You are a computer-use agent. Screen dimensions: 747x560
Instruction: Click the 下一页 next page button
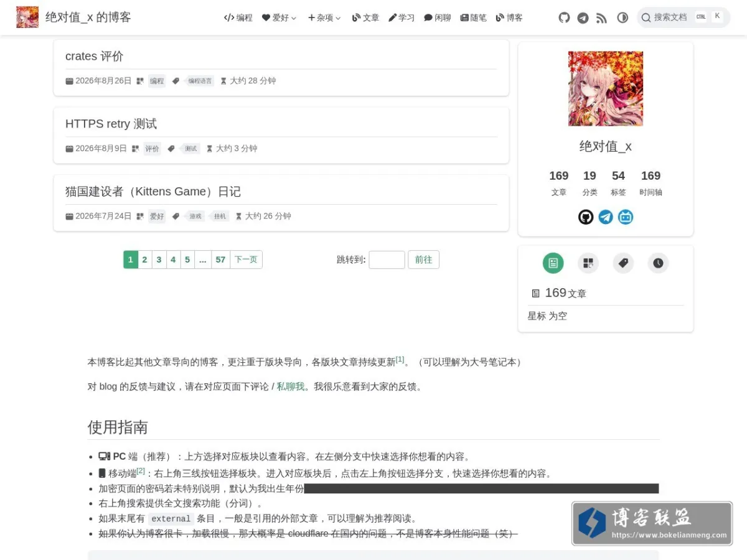point(246,259)
